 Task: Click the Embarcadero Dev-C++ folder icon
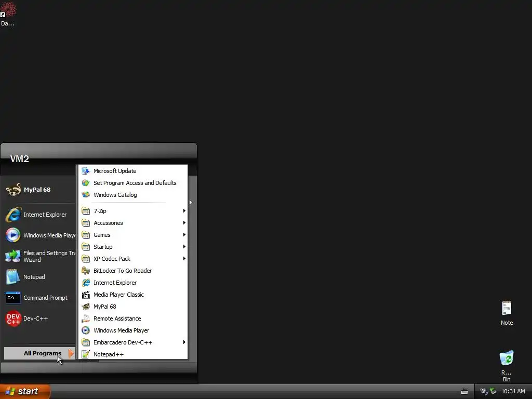pos(86,342)
